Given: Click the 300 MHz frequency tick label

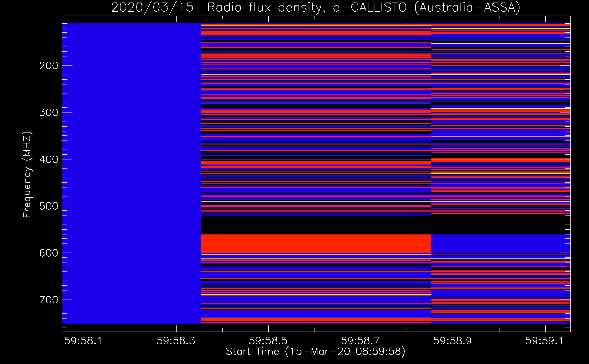Looking at the screenshot, I should tap(49, 112).
